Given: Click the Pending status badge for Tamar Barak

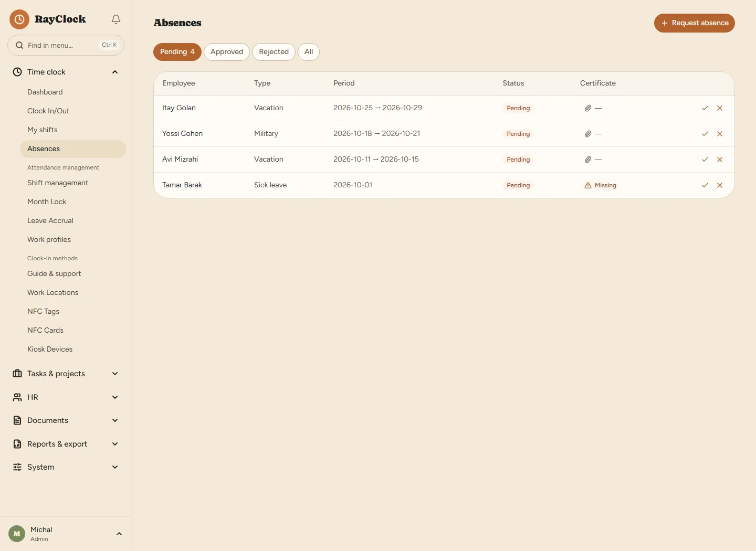Looking at the screenshot, I should tap(518, 185).
